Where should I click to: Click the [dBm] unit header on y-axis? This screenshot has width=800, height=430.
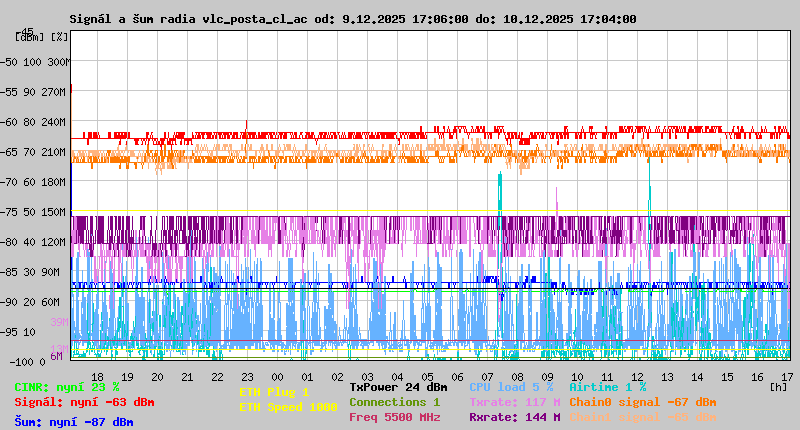click(30, 36)
